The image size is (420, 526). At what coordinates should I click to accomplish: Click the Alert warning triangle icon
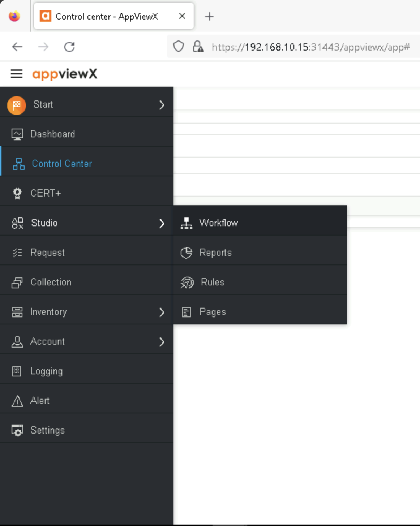[17, 401]
